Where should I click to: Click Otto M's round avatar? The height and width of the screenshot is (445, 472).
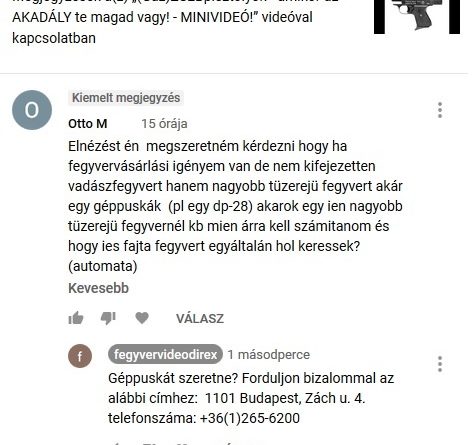click(32, 110)
